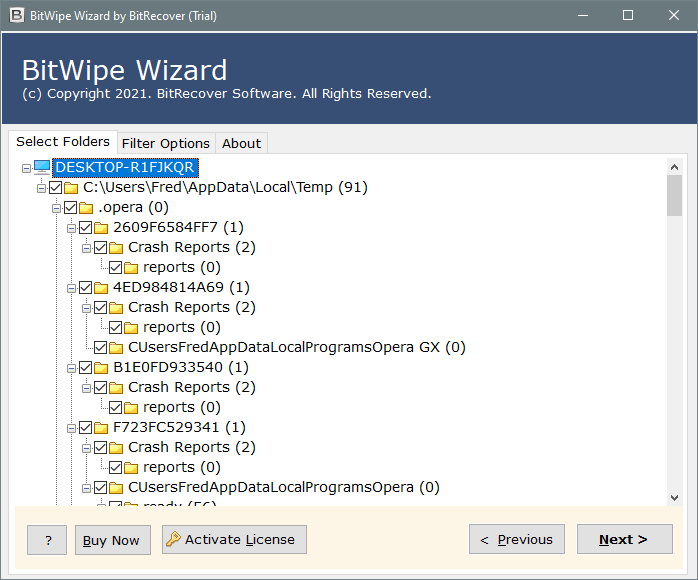698x580 pixels.
Task: Collapse the C:\Users\Fred\AppData\Local\Temp node
Action: click(41, 188)
